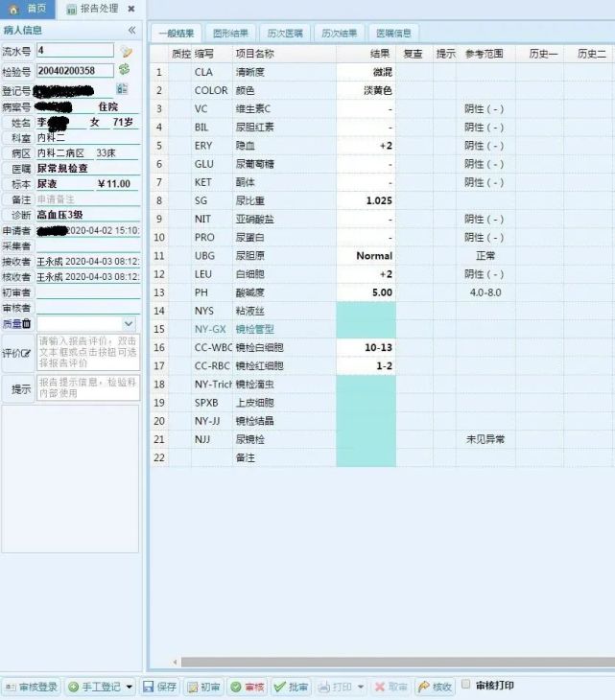Click the card icon beside 登记号
The image size is (615, 700).
(122, 89)
